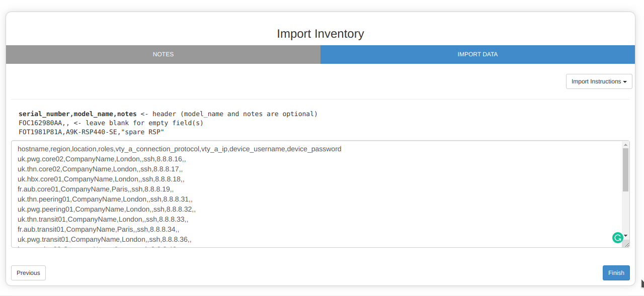
Task: Click the uk.thn.core02 row of import data
Action: click(x=100, y=169)
